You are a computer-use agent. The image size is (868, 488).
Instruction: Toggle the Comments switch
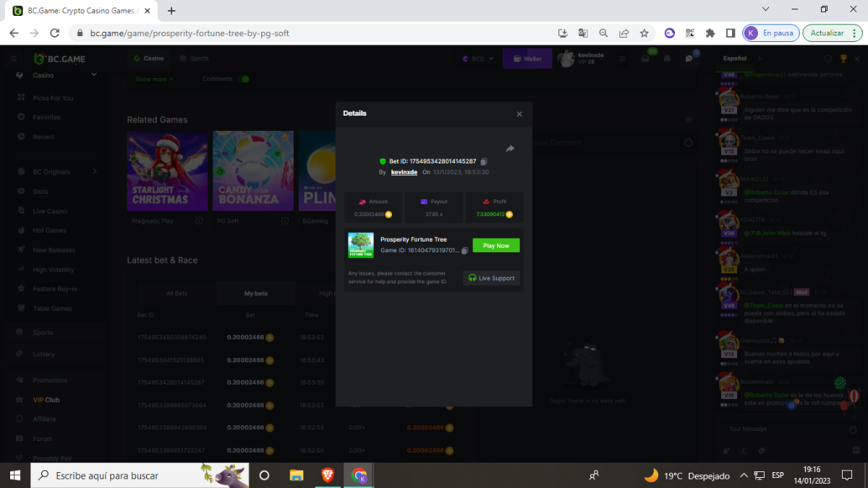(x=244, y=79)
